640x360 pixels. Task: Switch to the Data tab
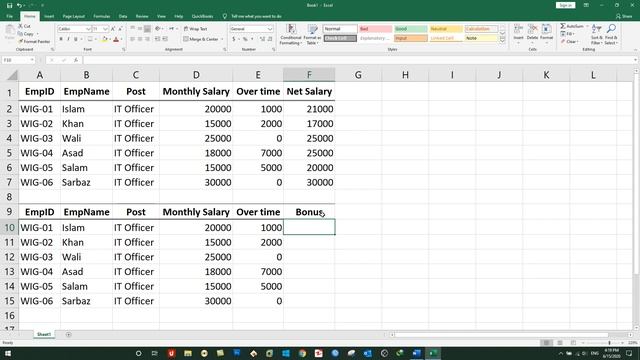pyautogui.click(x=123, y=16)
